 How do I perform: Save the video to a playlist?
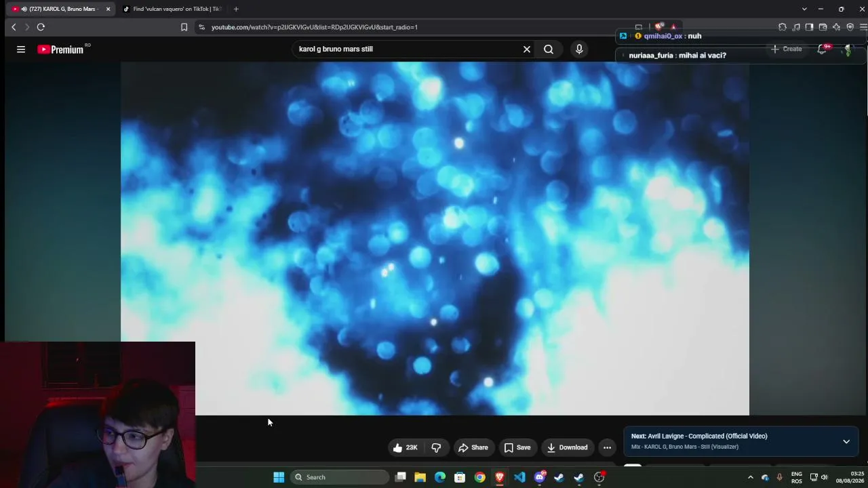[517, 447]
